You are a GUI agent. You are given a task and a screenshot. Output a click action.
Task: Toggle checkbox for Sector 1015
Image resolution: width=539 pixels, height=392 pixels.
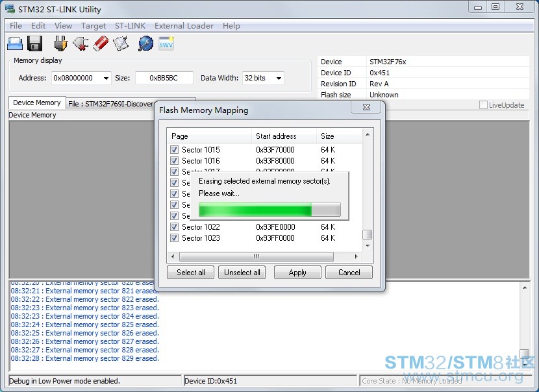tap(174, 149)
